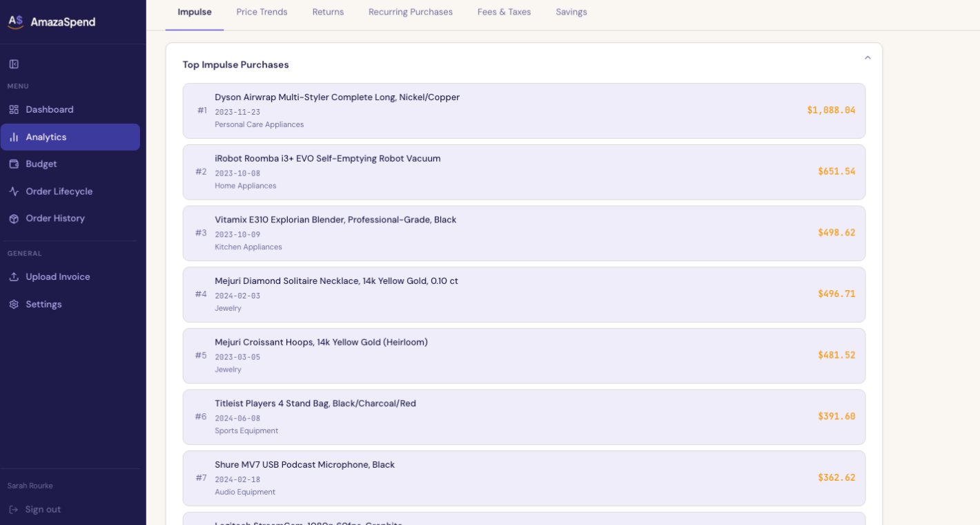Viewport: 980px width, 525px height.
Task: Click the Dashboard grid icon
Action: [14, 110]
